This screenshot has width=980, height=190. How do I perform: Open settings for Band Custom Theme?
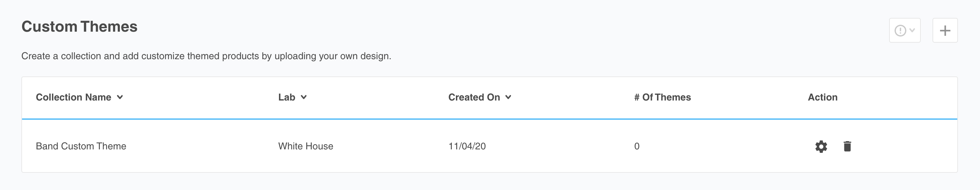point(821,146)
